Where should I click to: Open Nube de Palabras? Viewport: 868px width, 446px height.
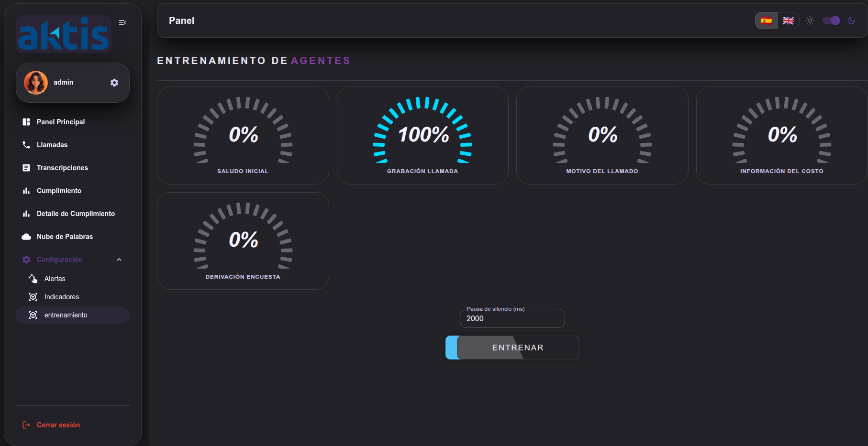tap(73, 237)
